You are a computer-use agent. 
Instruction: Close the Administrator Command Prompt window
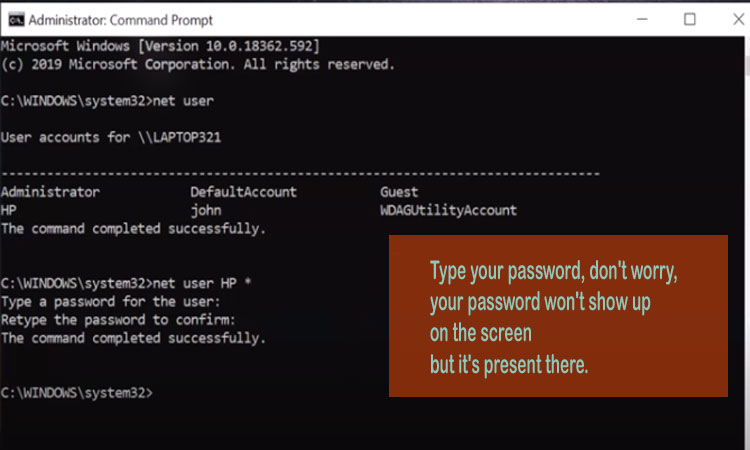pyautogui.click(x=739, y=19)
